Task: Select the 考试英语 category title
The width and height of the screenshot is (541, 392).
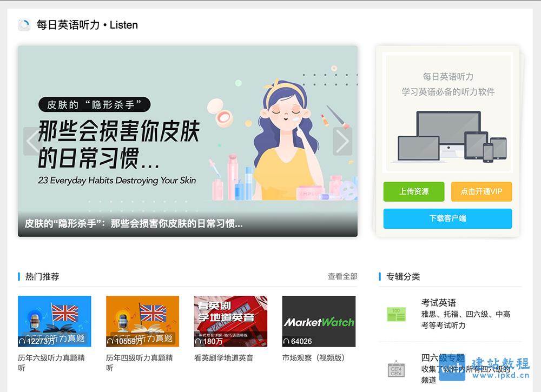Action: point(439,303)
